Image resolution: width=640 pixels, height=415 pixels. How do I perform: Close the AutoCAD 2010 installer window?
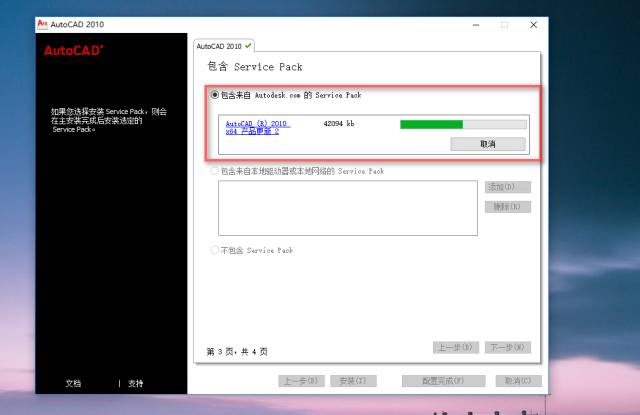[x=533, y=25]
